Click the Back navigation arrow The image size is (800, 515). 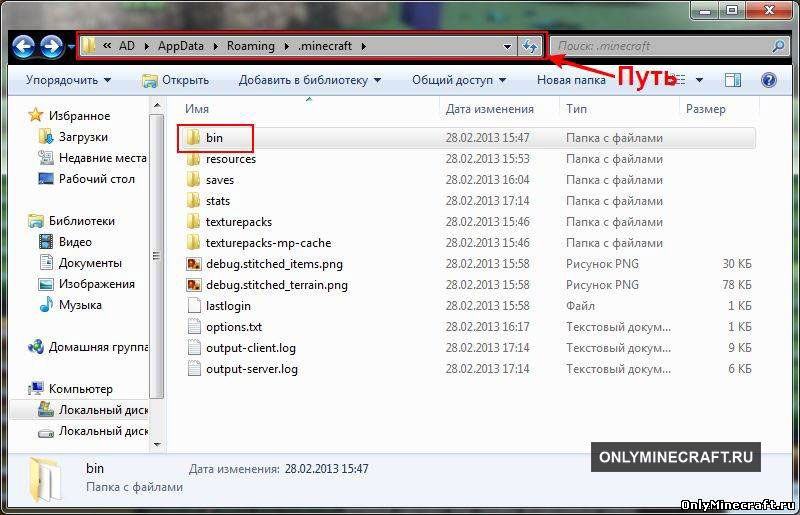[23, 46]
